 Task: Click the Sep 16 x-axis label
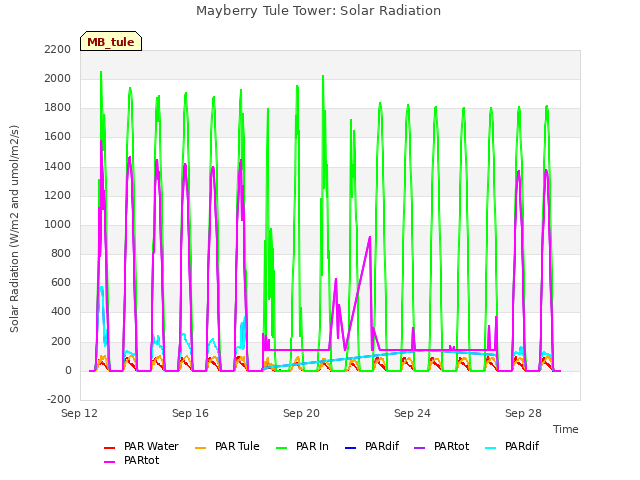pos(190,413)
